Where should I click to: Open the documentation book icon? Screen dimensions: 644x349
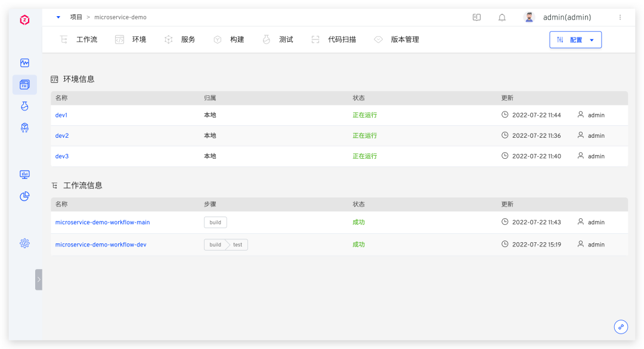click(476, 17)
